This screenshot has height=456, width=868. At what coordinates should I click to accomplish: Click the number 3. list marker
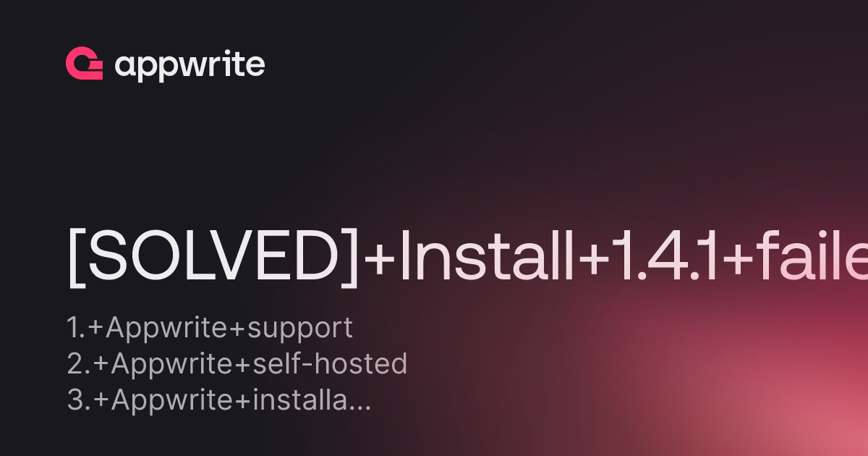tap(77, 400)
